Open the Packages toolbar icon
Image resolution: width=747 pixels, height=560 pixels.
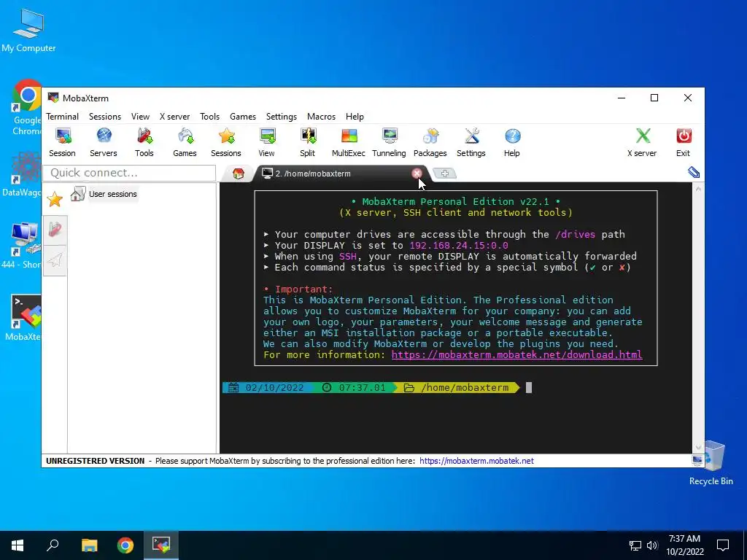click(x=430, y=142)
